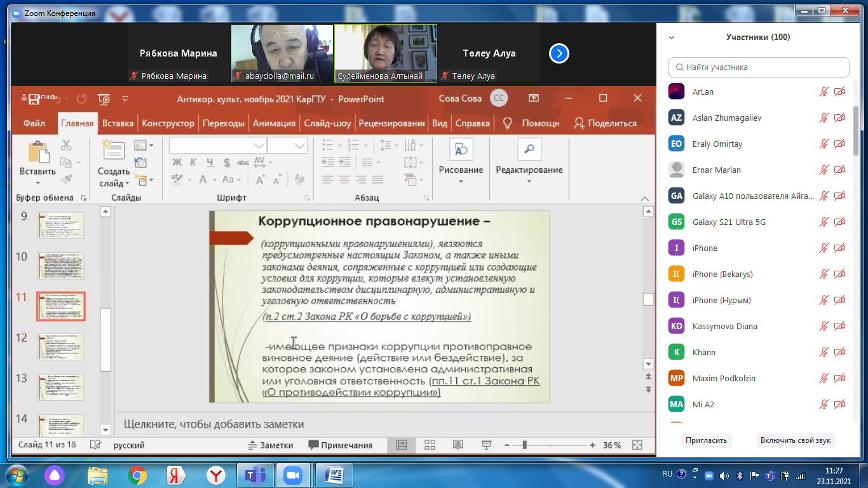Type in the Найти участника search field
The image size is (868, 488).
(759, 67)
